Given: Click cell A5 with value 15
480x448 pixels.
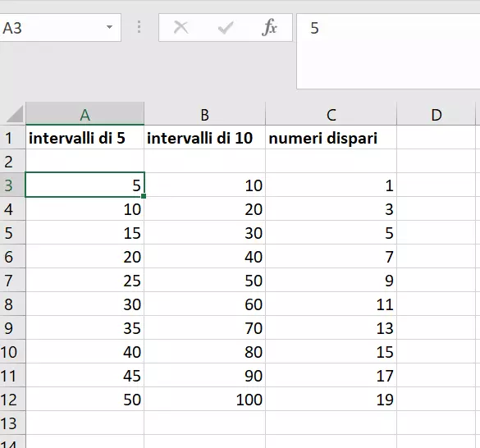Looking at the screenshot, I should (85, 233).
